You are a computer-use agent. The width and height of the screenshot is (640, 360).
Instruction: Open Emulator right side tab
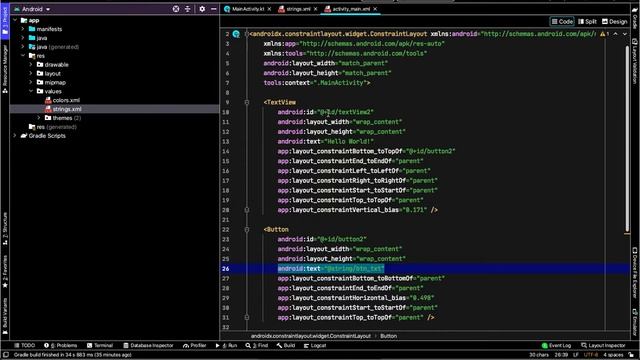(x=635, y=322)
